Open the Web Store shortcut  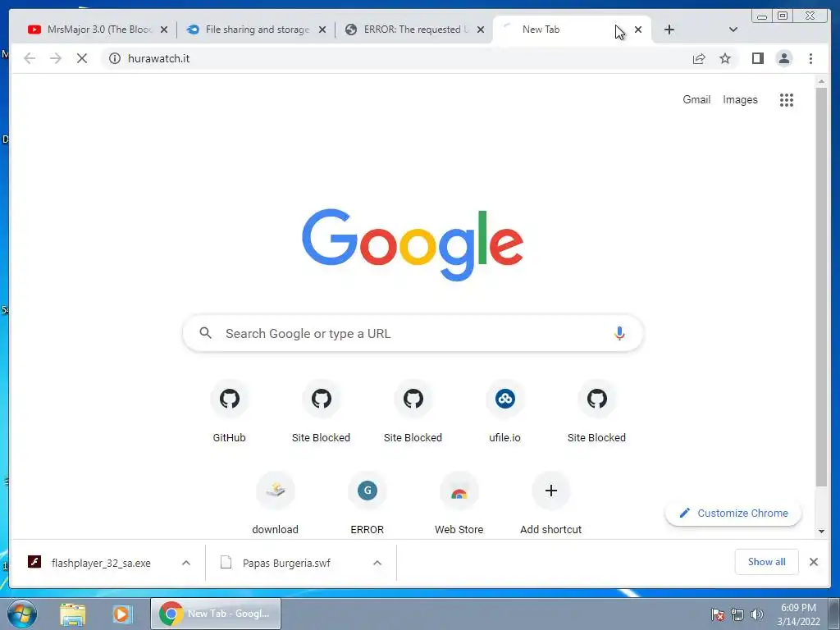[459, 503]
